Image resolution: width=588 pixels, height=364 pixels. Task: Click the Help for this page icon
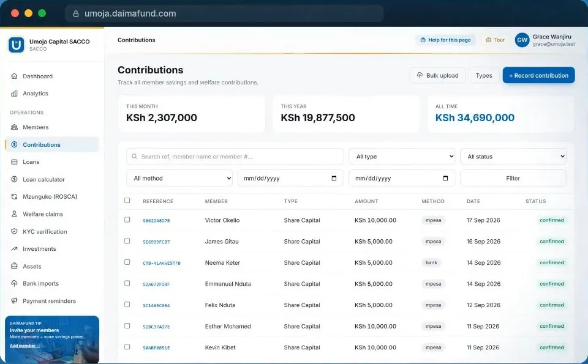(x=423, y=40)
